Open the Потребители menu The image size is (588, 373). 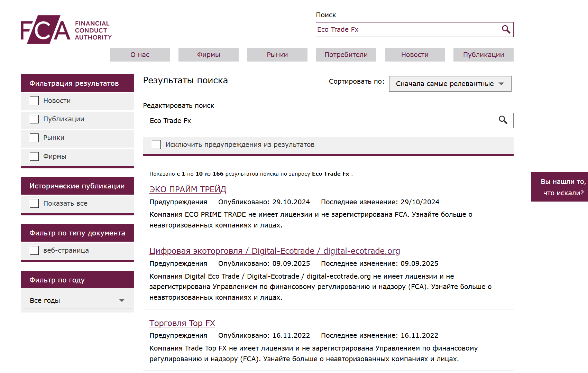[x=346, y=55]
